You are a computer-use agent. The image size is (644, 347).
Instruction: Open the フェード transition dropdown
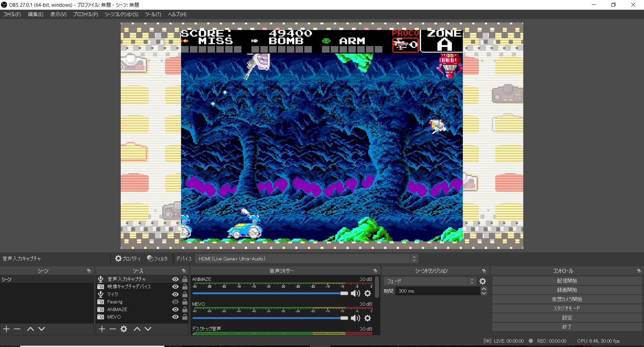pos(430,281)
